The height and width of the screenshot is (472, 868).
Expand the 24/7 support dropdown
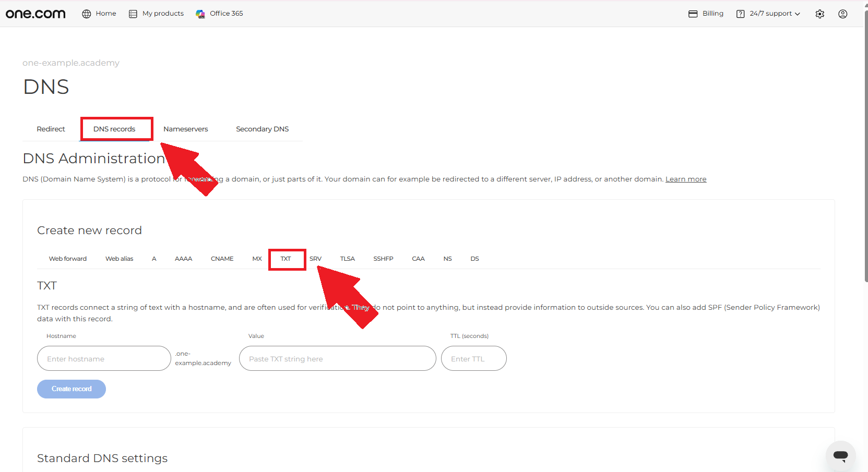pos(768,14)
